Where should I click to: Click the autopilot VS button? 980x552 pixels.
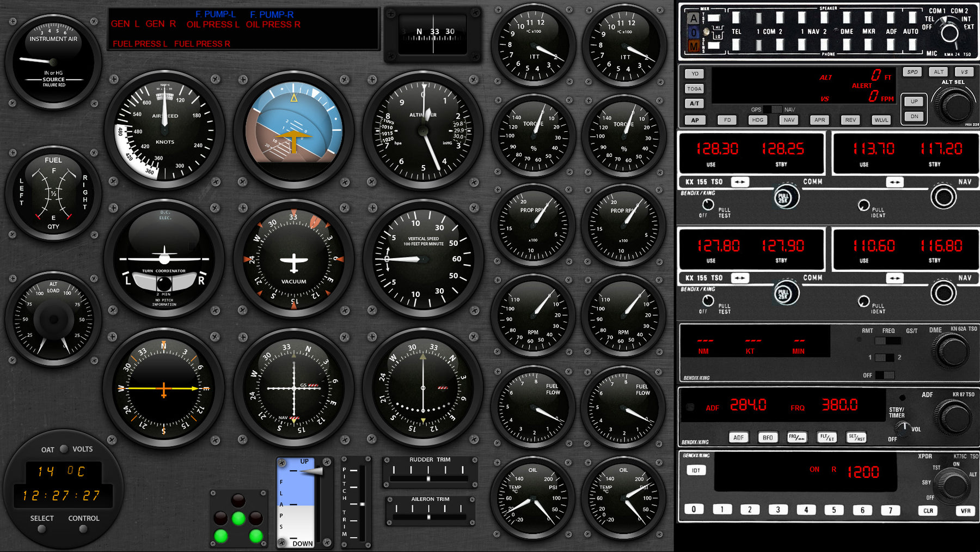coord(964,71)
